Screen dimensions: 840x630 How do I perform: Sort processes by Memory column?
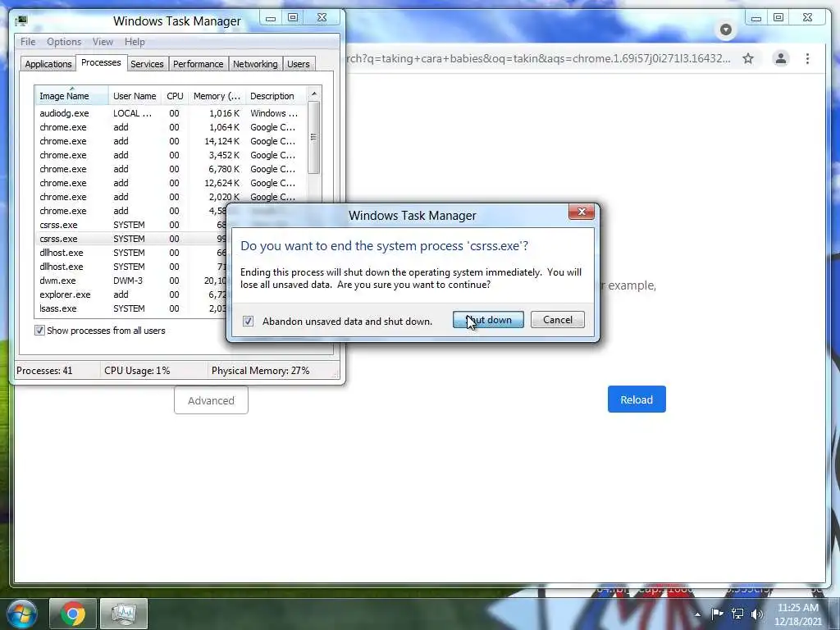coord(217,96)
